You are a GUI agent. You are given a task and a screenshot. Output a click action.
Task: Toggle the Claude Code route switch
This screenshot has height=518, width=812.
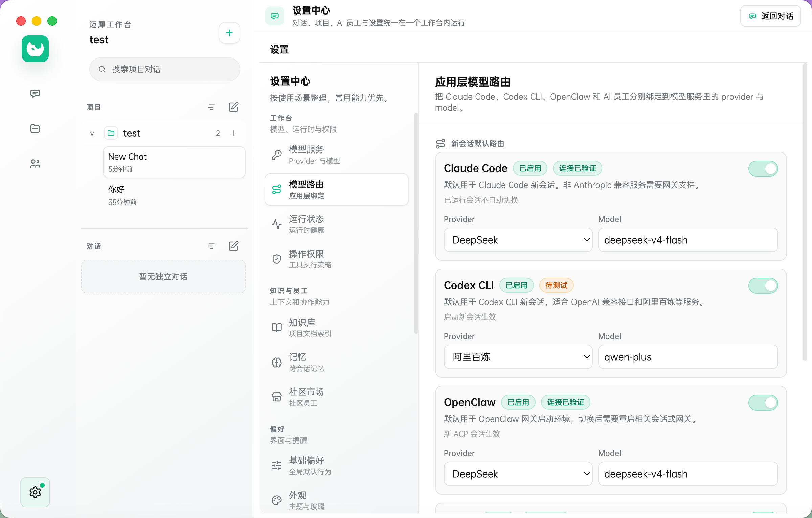pos(763,169)
